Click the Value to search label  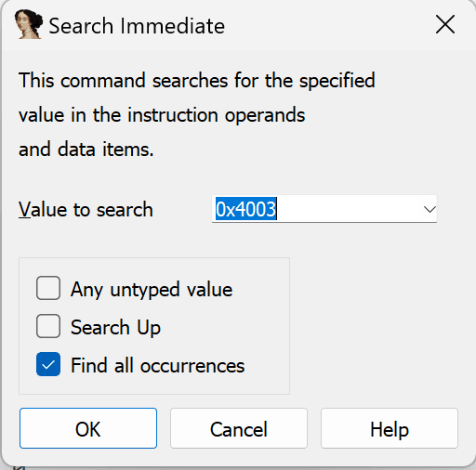(x=86, y=210)
